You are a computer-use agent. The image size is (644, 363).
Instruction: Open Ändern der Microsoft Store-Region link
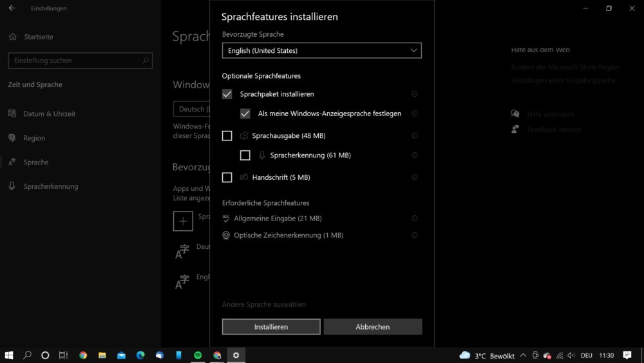pyautogui.click(x=565, y=68)
